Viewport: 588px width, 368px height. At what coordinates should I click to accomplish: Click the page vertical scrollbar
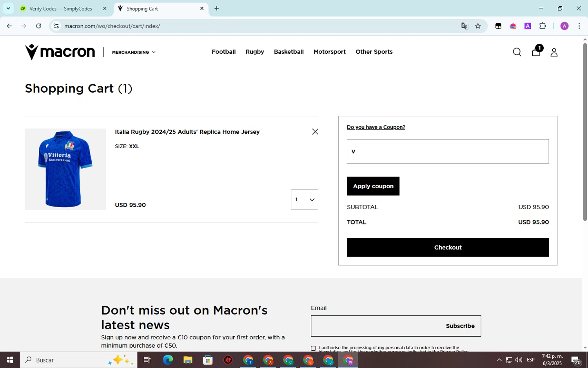(x=585, y=131)
